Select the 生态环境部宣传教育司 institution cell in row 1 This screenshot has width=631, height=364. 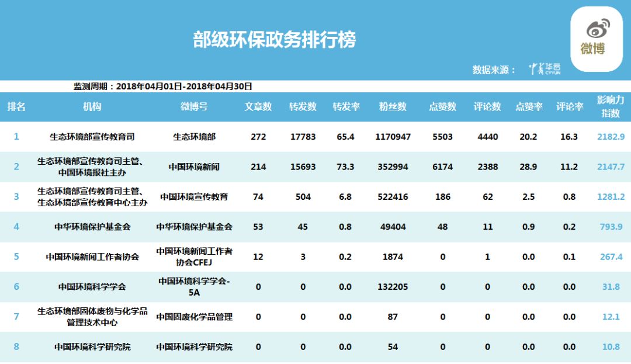92,137
